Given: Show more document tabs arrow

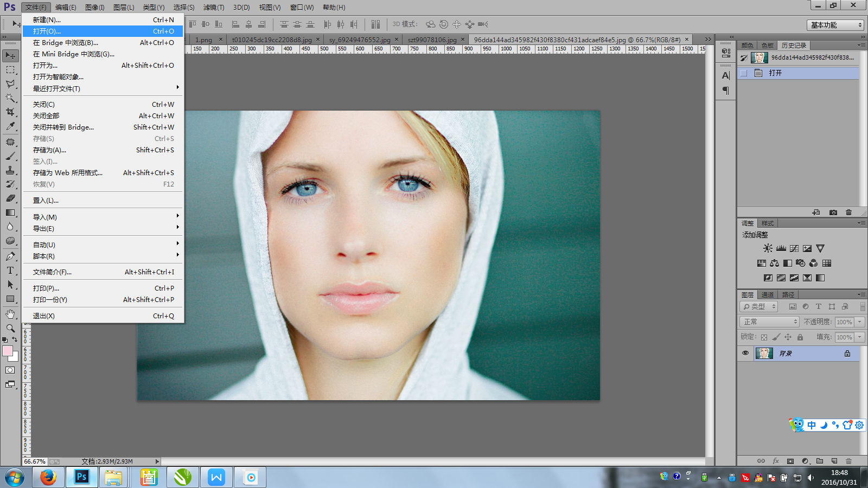Looking at the screenshot, I should point(708,39).
